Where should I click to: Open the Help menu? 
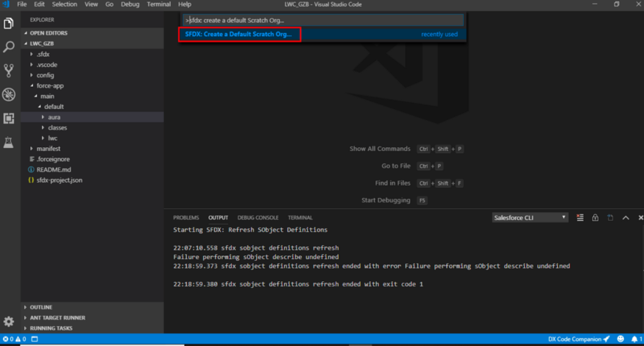click(185, 4)
